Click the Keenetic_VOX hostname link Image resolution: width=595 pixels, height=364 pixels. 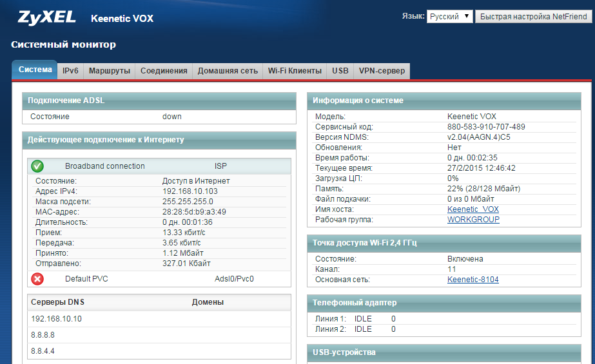pos(473,209)
